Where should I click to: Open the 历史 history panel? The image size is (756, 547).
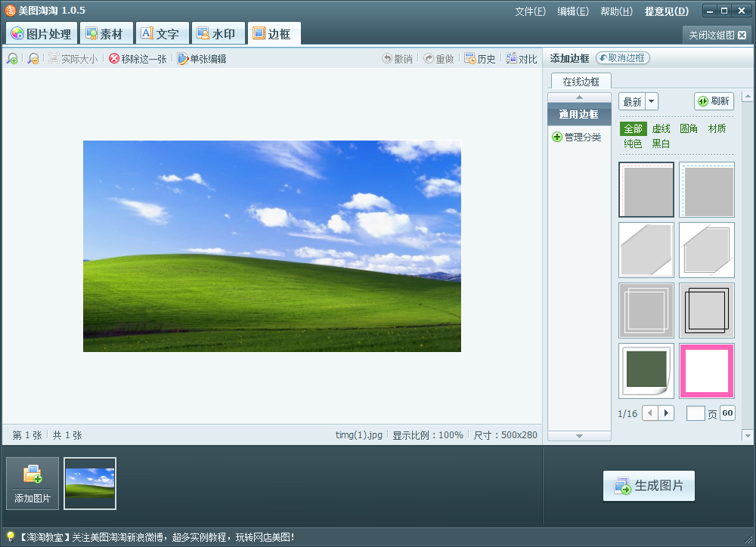pyautogui.click(x=479, y=58)
